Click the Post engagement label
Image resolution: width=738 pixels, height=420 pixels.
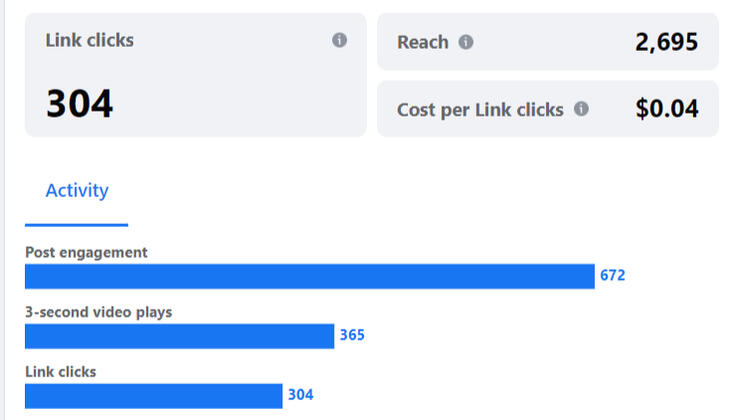pyautogui.click(x=86, y=253)
